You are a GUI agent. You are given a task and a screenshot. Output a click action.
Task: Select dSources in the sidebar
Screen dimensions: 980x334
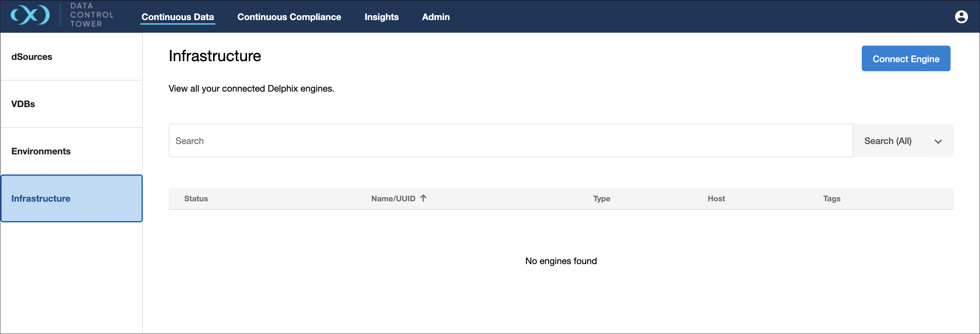point(32,57)
